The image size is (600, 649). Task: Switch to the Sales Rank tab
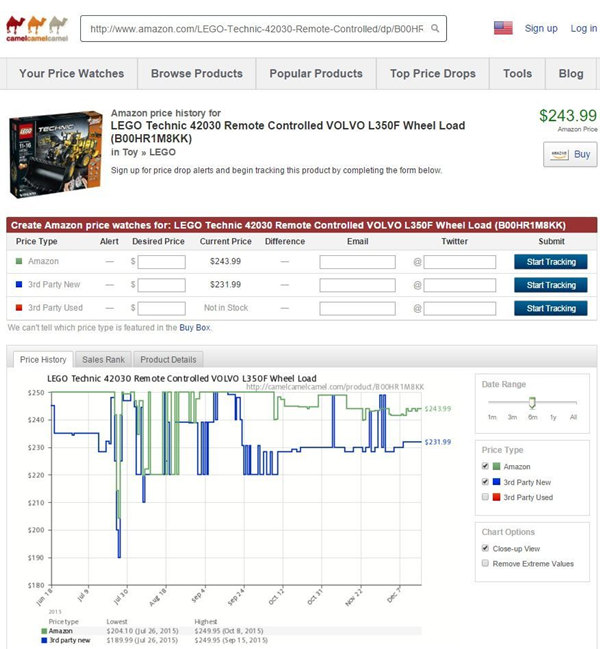click(103, 360)
